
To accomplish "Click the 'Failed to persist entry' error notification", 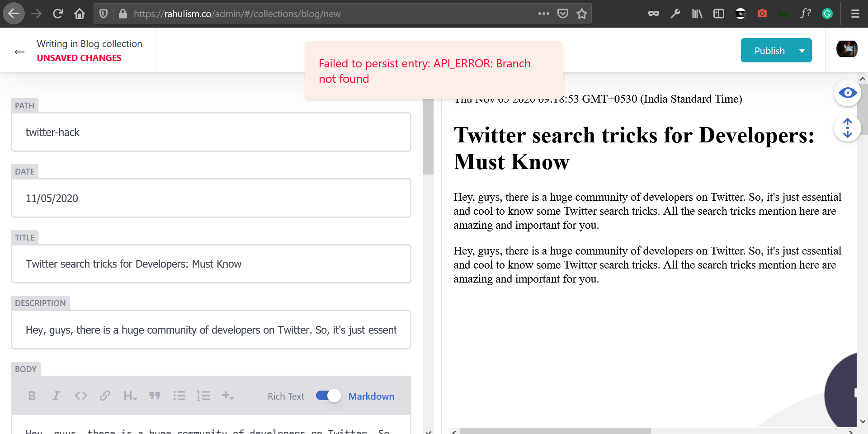I will click(x=434, y=71).
